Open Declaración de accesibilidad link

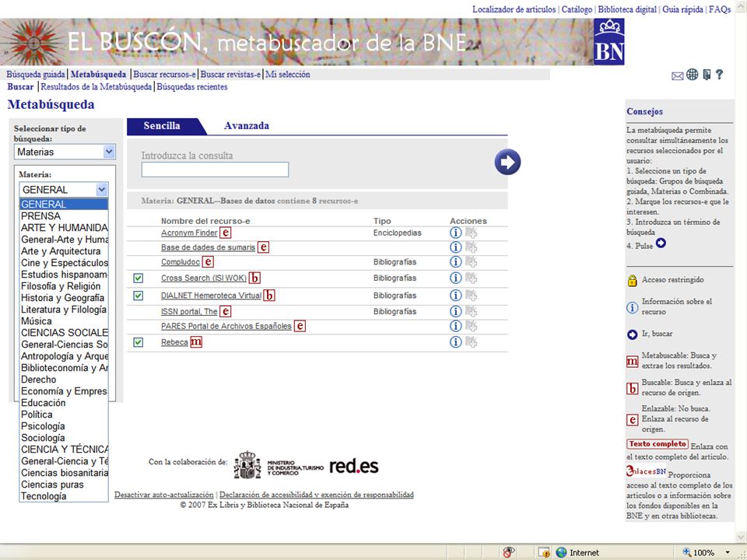(x=317, y=495)
